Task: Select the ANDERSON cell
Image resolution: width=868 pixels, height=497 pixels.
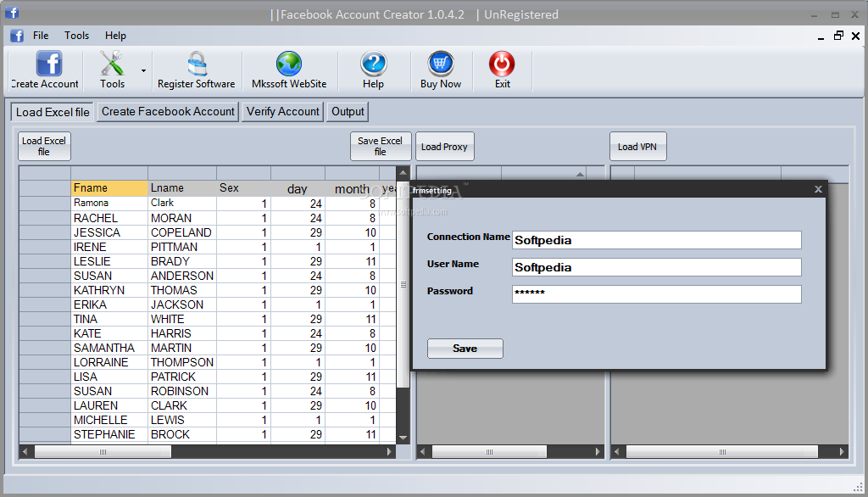Action: tap(182, 276)
